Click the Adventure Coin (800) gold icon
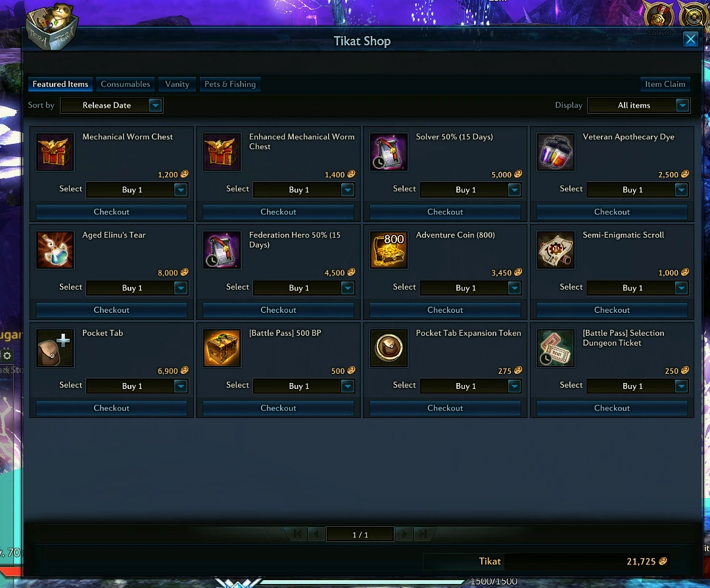 click(389, 250)
